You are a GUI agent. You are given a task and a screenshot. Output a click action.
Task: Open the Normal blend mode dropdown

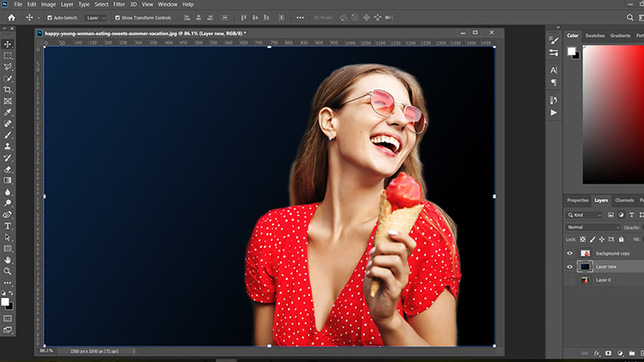[x=592, y=227]
